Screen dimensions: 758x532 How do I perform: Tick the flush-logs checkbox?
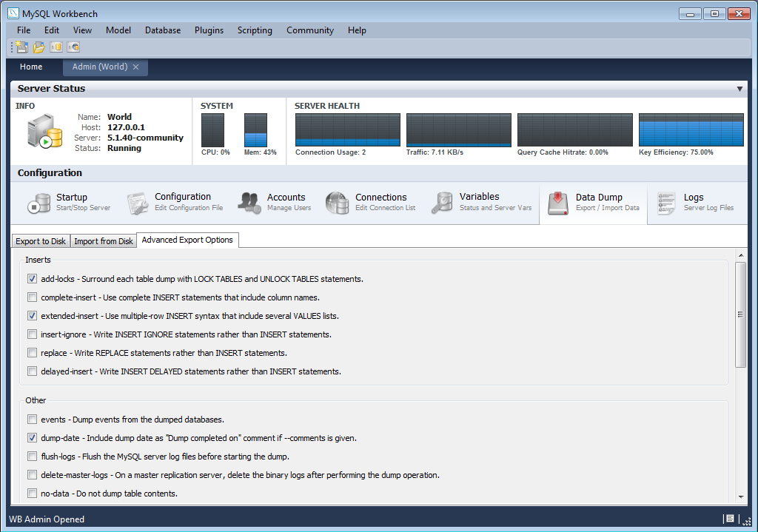coord(32,457)
